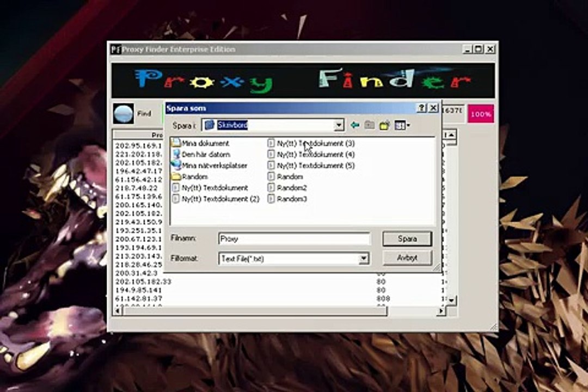Select the Random folder

(x=189, y=176)
